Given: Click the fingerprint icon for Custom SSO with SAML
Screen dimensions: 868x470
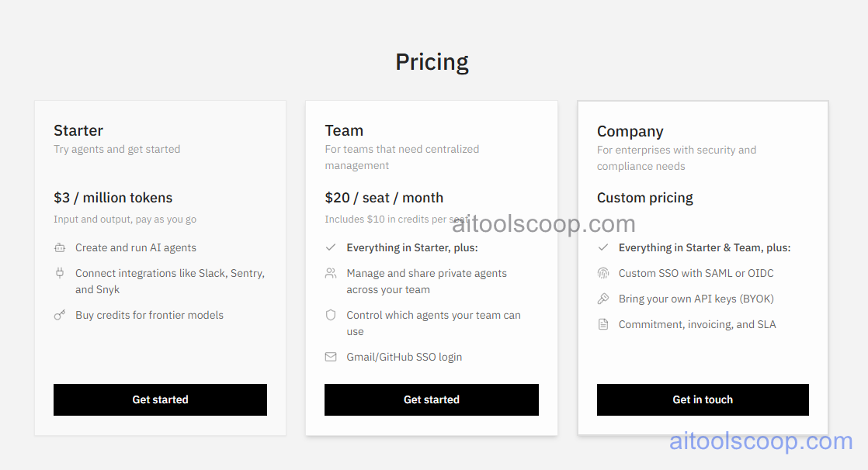Looking at the screenshot, I should (x=603, y=273).
